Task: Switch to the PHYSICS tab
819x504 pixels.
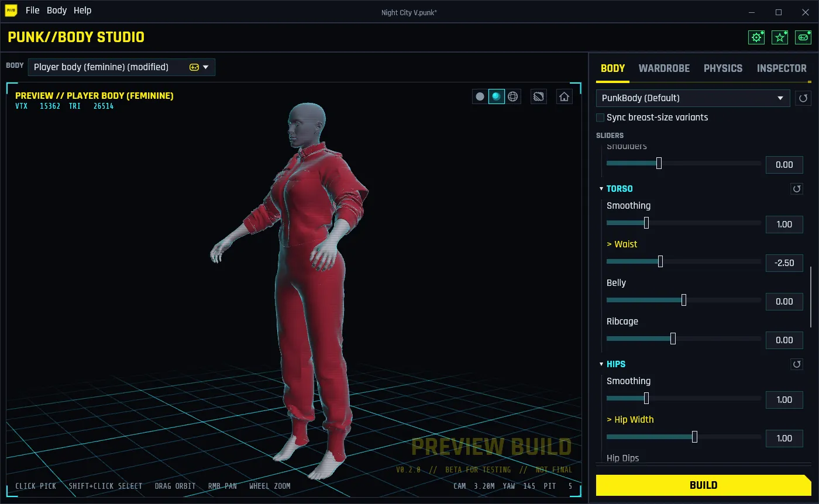Action: [723, 68]
